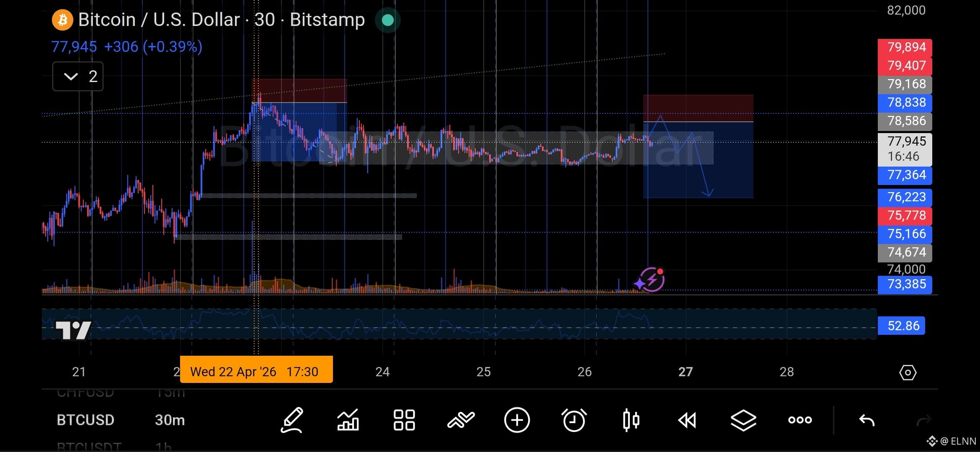Select the 79,407 red price label

pos(905,66)
